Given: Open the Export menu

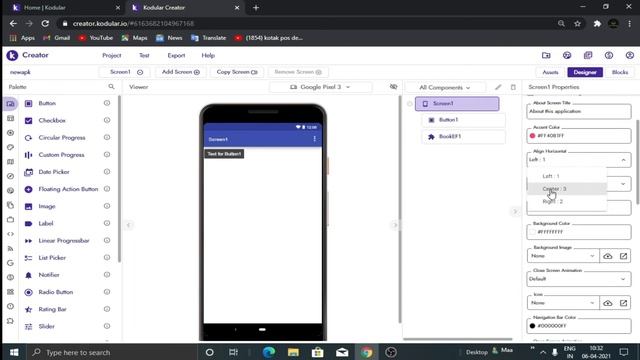Looking at the screenshot, I should coord(176,56).
